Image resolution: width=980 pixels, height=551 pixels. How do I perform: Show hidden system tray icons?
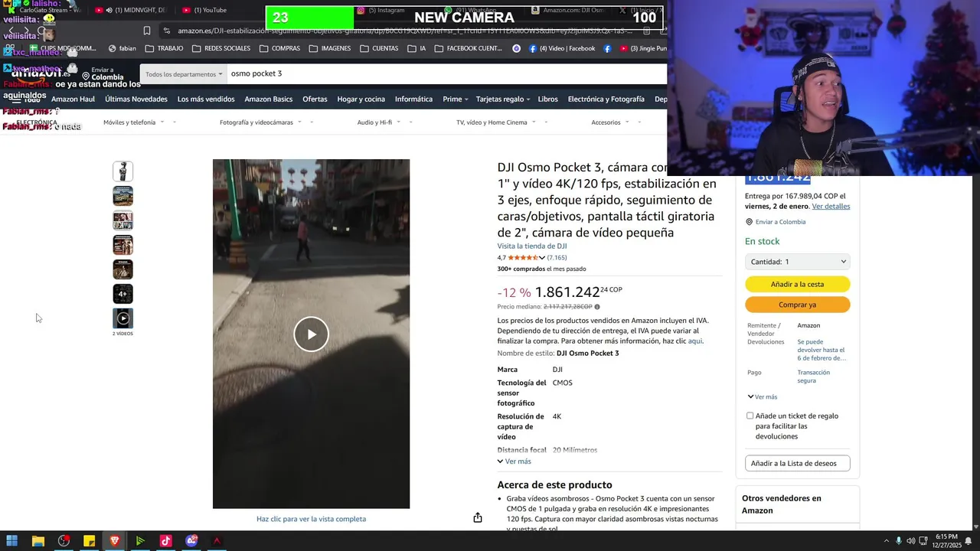[x=888, y=541]
